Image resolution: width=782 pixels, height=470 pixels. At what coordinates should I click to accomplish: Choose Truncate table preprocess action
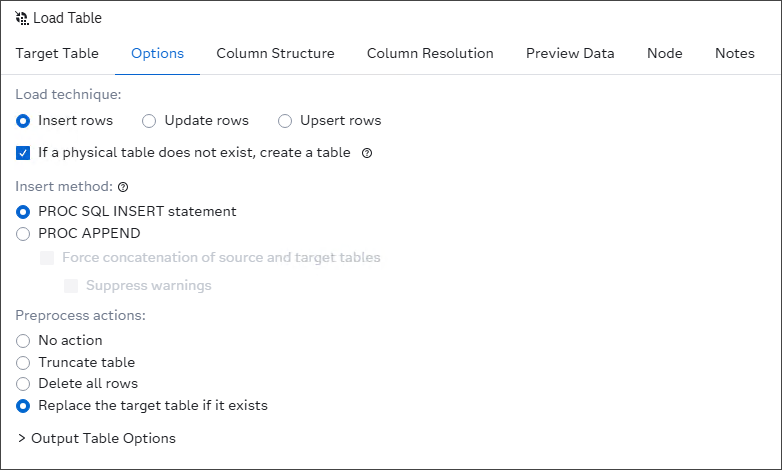pyautogui.click(x=23, y=363)
